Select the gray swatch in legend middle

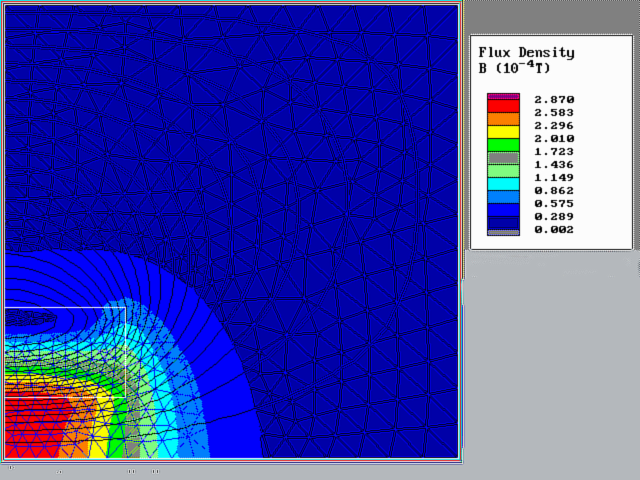[x=504, y=158]
